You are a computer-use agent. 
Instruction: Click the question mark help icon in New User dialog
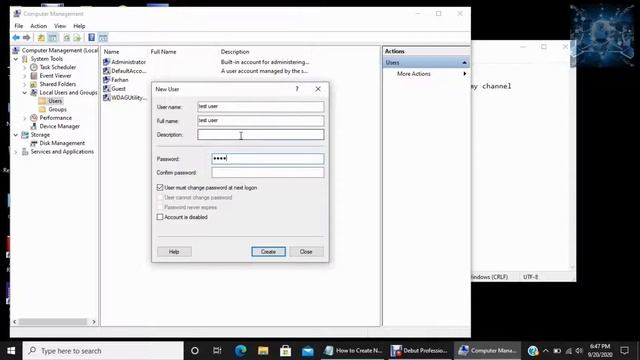click(297, 89)
